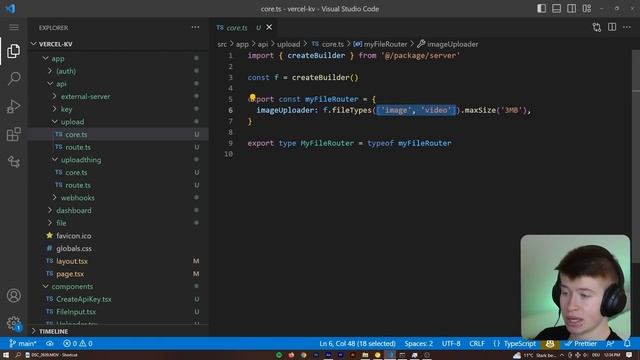This screenshot has width=640, height=360.
Task: Change file encoding UTF-8
Action: pos(451,344)
